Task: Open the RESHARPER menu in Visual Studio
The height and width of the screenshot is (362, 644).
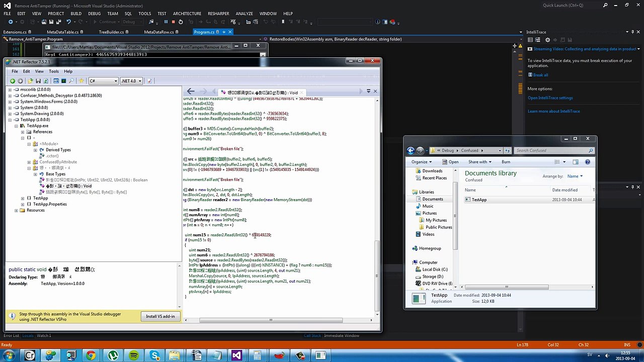Action: (x=218, y=14)
